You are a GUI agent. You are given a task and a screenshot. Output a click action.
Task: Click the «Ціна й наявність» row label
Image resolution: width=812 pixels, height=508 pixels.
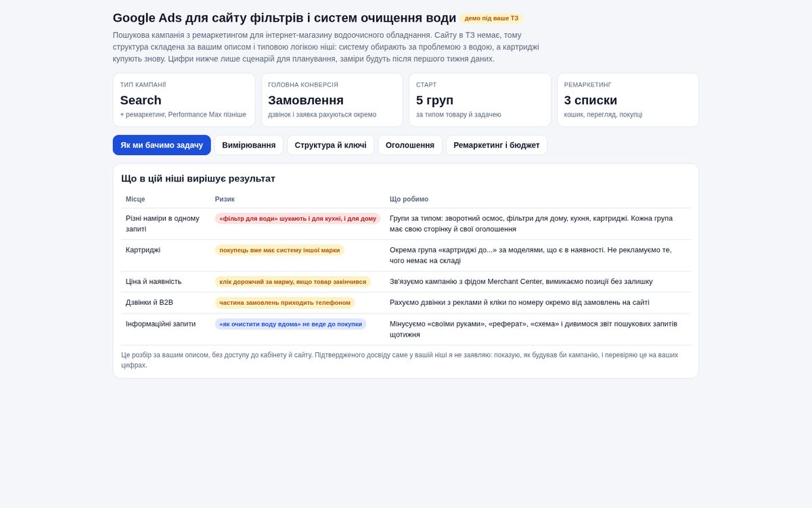(x=154, y=281)
